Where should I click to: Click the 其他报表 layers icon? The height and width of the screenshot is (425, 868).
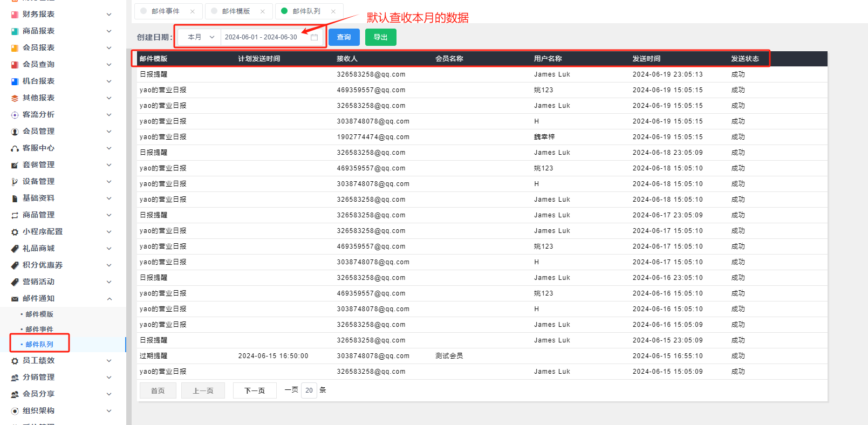tap(15, 98)
